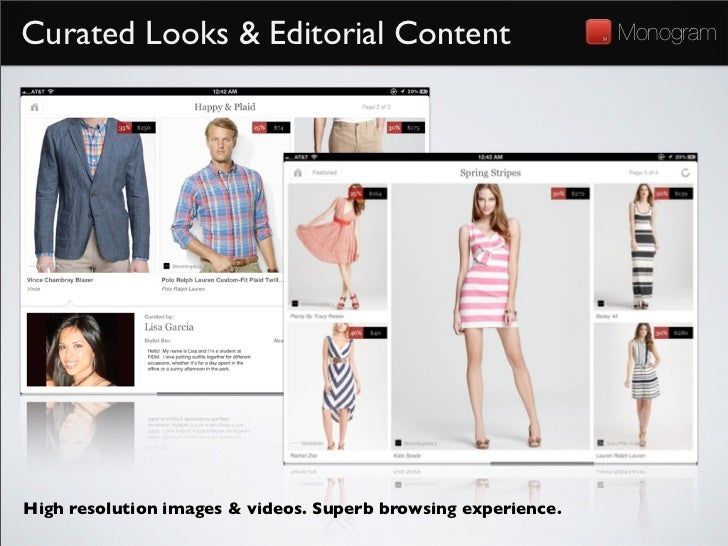Image resolution: width=728 pixels, height=546 pixels.
Task: Click the 33% $250 price tag on the blazer
Action: tap(136, 128)
